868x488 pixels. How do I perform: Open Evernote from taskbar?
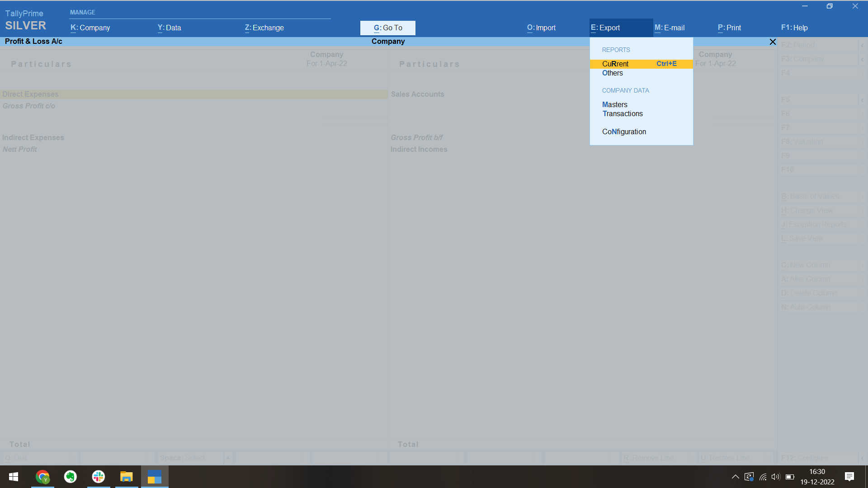(x=71, y=477)
